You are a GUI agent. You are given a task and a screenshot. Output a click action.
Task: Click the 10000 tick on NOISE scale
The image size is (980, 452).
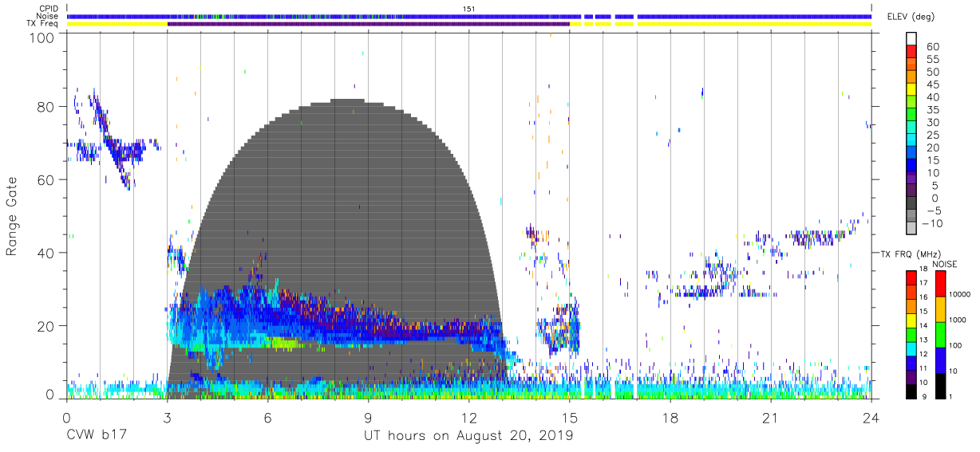pyautogui.click(x=961, y=294)
